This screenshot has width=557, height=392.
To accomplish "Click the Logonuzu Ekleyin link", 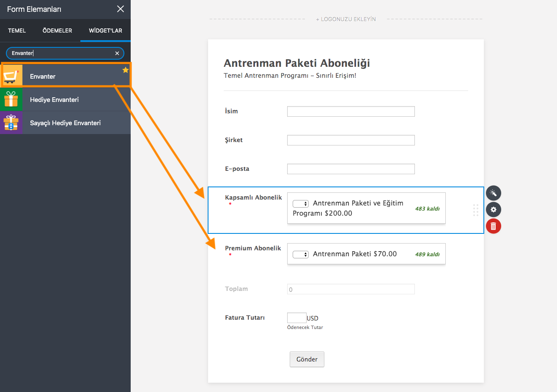I will [346, 19].
